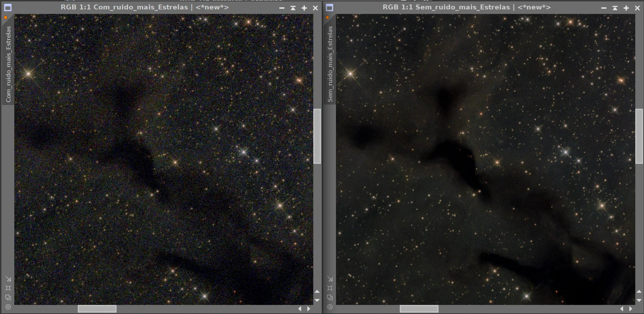Image resolution: width=644 pixels, height=314 pixels.
Task: Click the overlapping squares icon in Sem_ruido window
Action: tap(330, 297)
